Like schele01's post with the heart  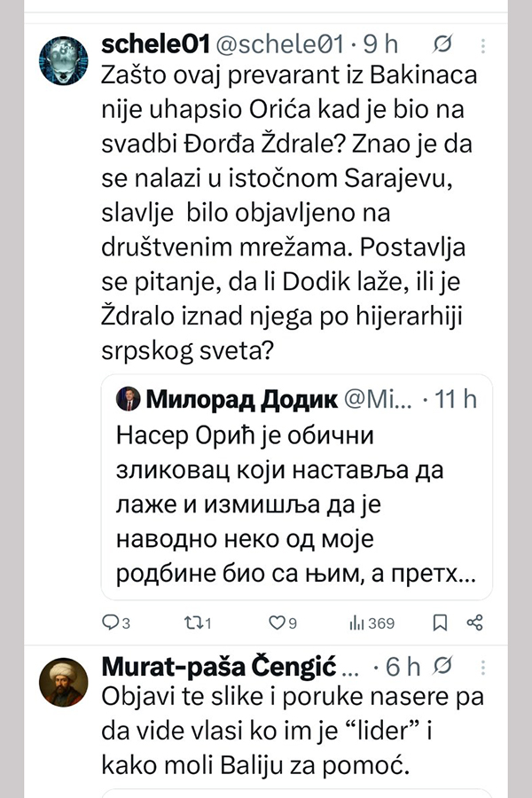point(277,623)
